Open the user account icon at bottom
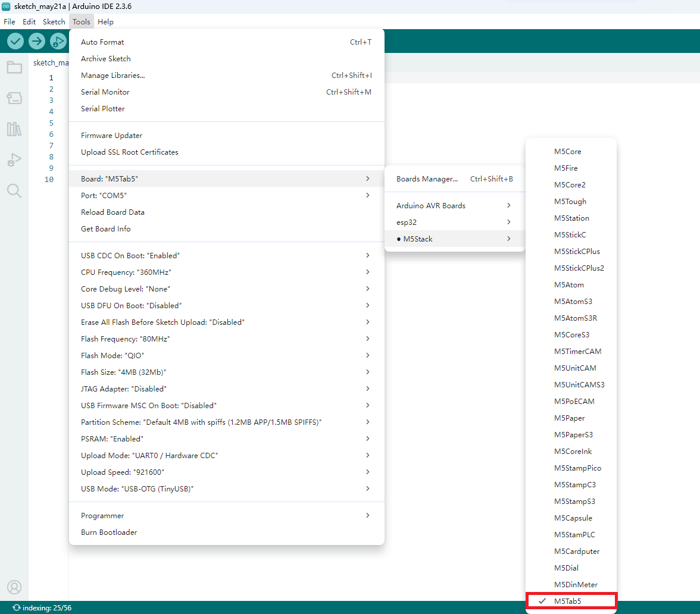The height and width of the screenshot is (614, 700). point(14,587)
